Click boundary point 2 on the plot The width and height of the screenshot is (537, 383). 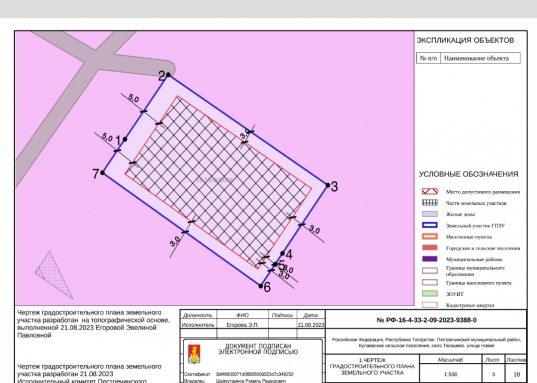tap(168, 74)
